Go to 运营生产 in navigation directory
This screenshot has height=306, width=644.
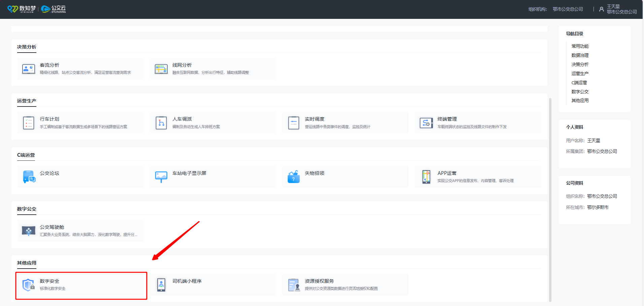click(x=580, y=73)
